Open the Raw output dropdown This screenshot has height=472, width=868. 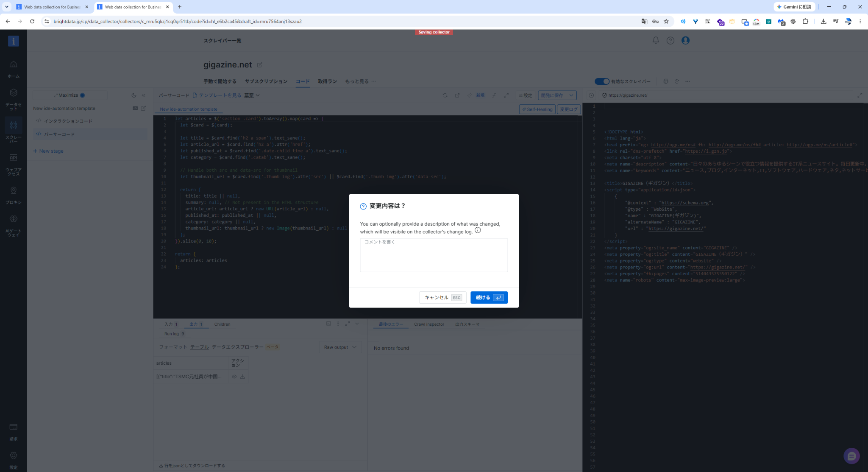340,347
